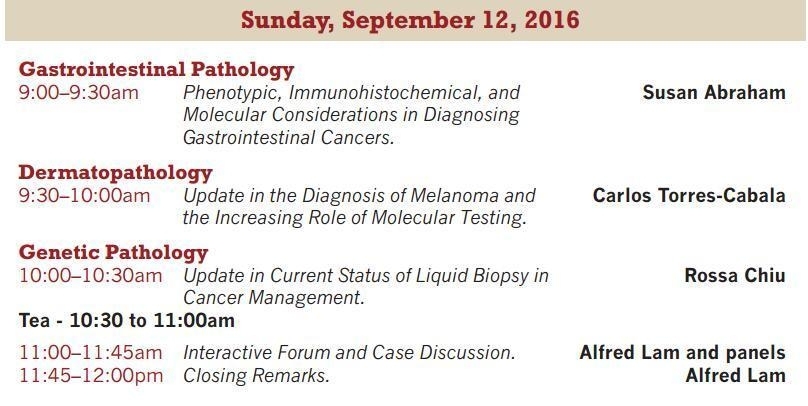
Task: Open the Gastrointestinal Cancers talk title
Action: pyautogui.click(x=351, y=115)
